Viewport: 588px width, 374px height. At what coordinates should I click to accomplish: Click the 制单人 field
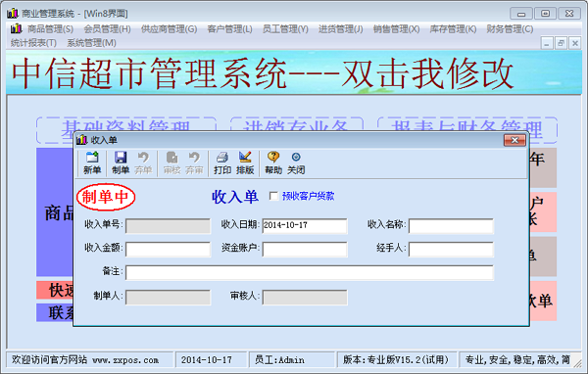168,298
